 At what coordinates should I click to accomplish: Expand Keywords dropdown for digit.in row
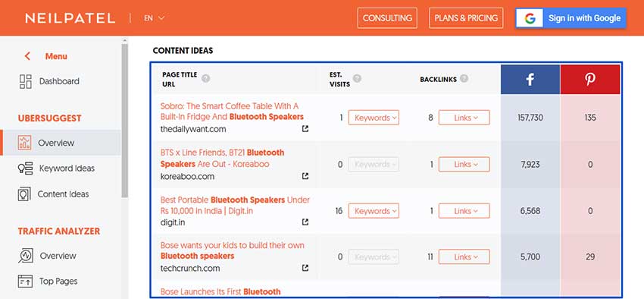click(x=374, y=211)
